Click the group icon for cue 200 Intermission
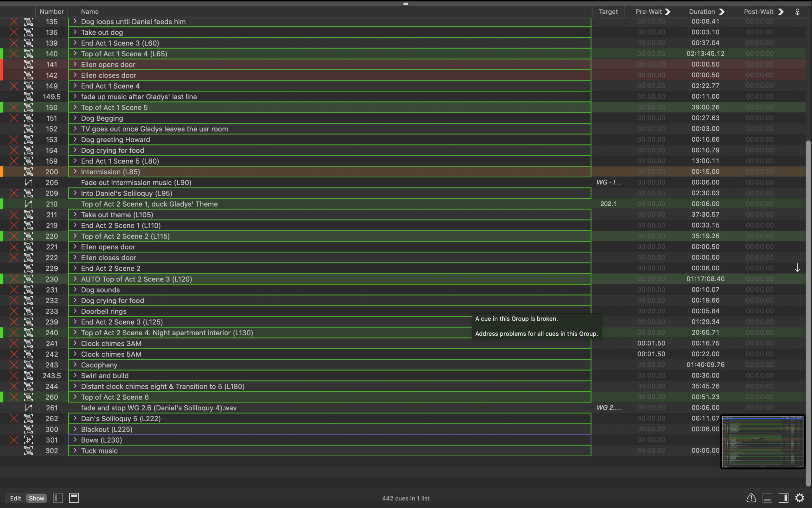Image resolution: width=812 pixels, height=508 pixels. tap(28, 172)
